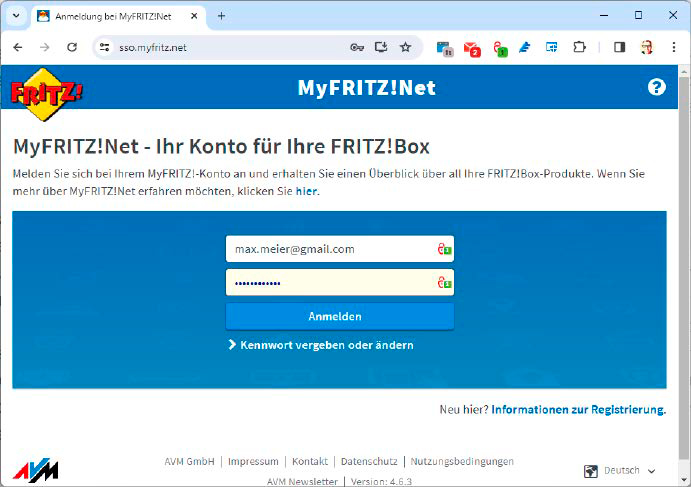Click the MyFRITZ!Net header title
691x487 pixels.
[x=366, y=87]
